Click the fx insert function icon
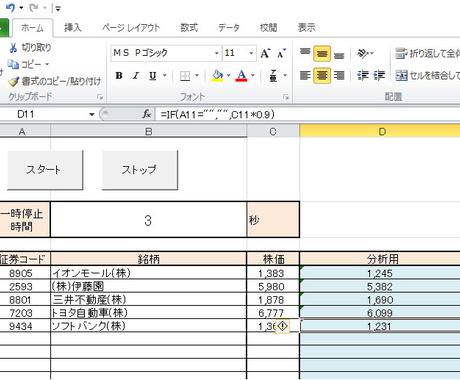Image resolution: width=460 pixels, height=380 pixels. click(147, 114)
